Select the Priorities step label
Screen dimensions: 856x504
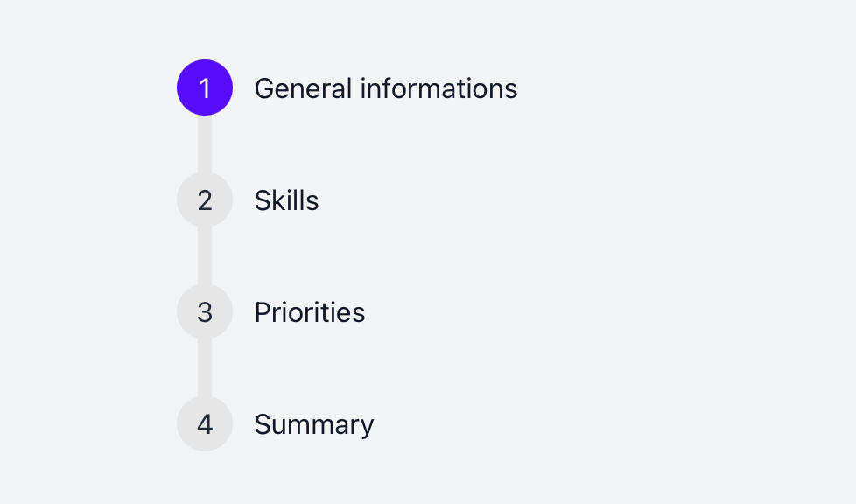(309, 312)
